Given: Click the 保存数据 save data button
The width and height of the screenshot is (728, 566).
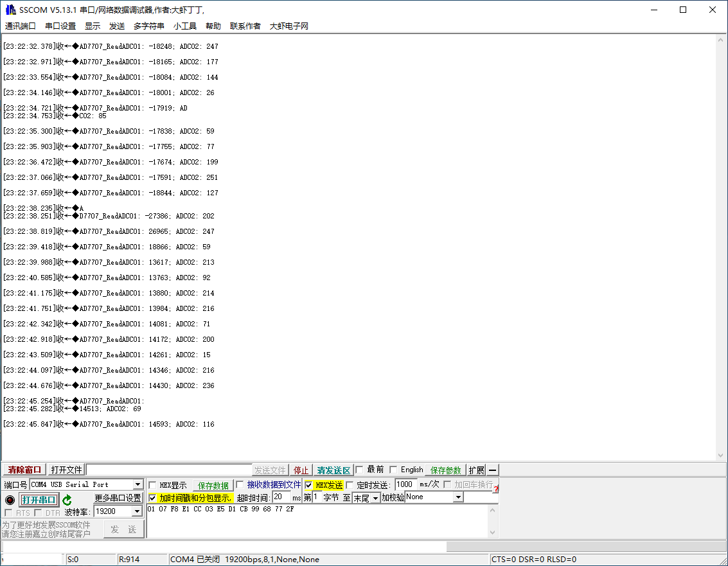Looking at the screenshot, I should (x=213, y=486).
